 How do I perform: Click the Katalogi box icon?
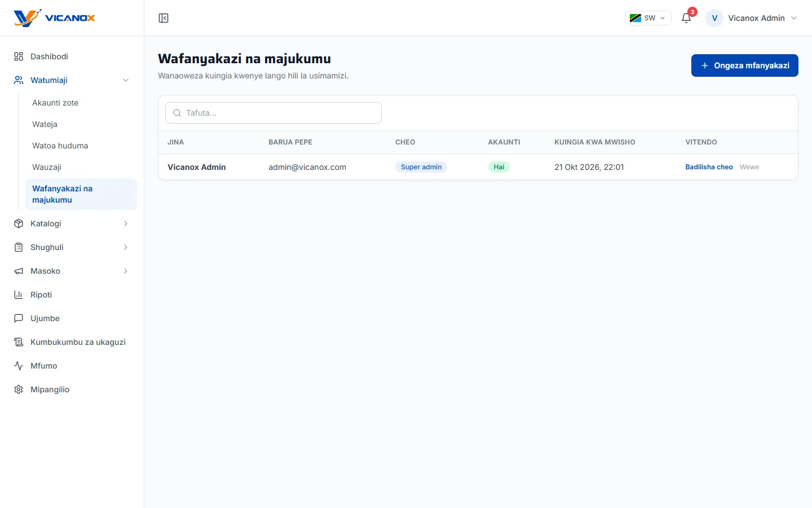click(19, 224)
